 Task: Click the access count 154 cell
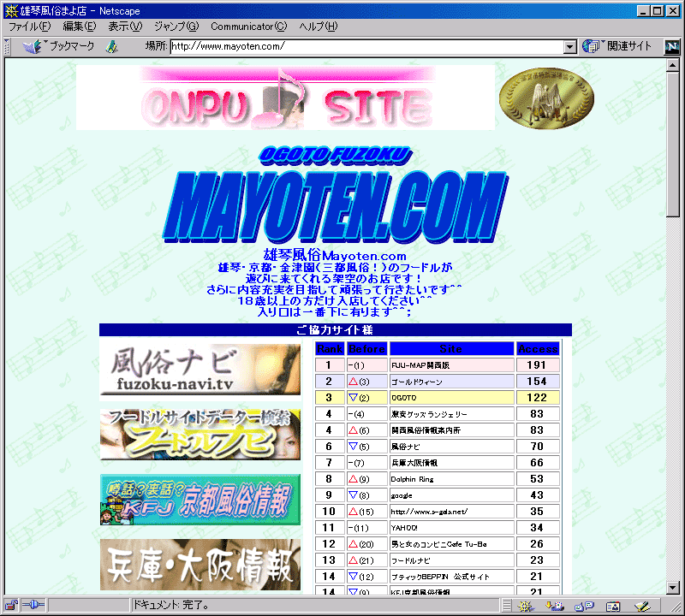[x=538, y=381]
